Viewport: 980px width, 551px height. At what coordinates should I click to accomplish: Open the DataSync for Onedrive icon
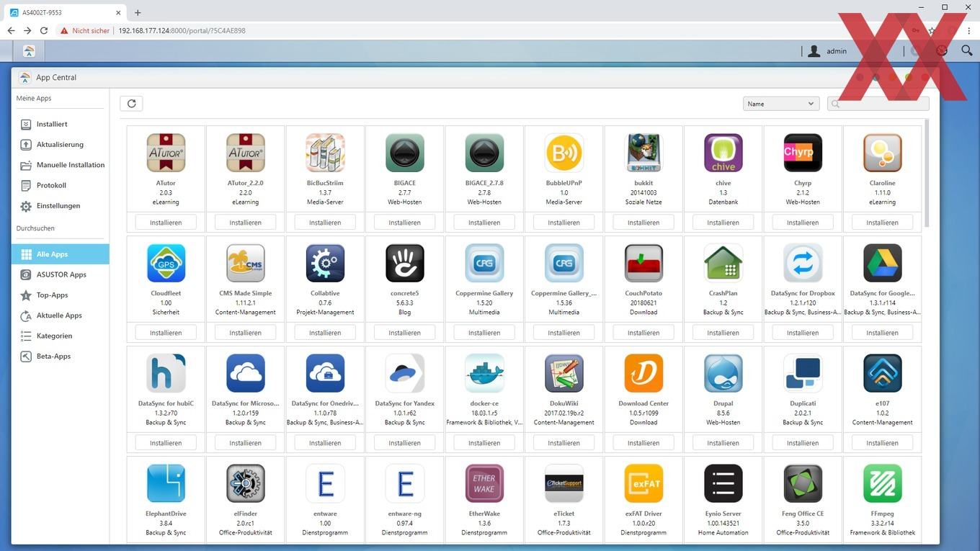tap(325, 373)
